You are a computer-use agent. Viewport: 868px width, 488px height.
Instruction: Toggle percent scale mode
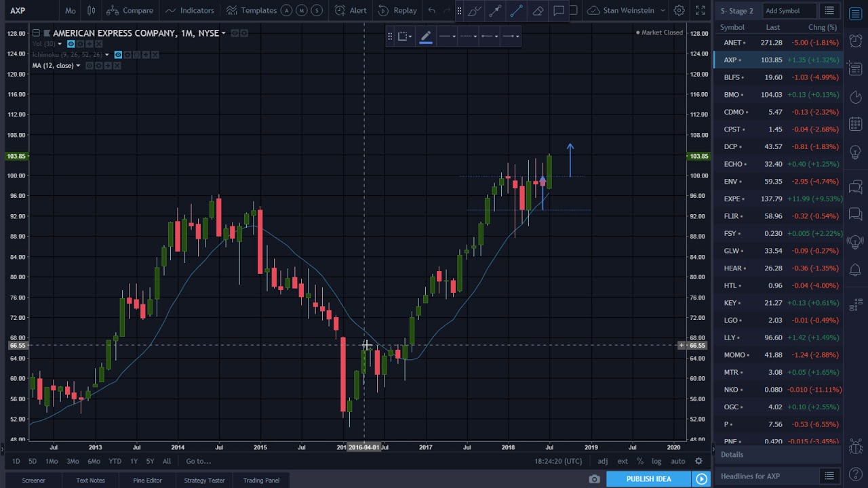click(x=639, y=461)
